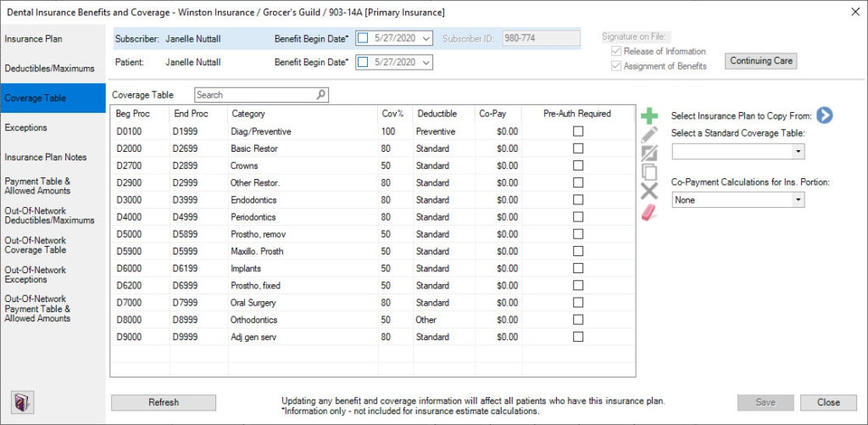This screenshot has height=425, width=868.
Task: Toggle Pre-Auth Required checkbox for Orthodontics
Action: tap(578, 320)
